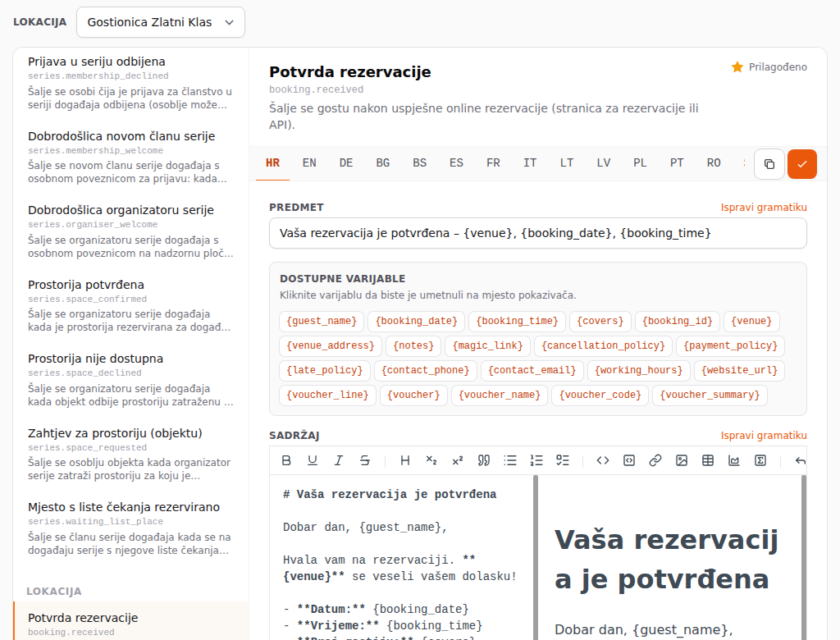Undo the last edit
Viewport: 840px width, 640px height.
pyautogui.click(x=801, y=460)
